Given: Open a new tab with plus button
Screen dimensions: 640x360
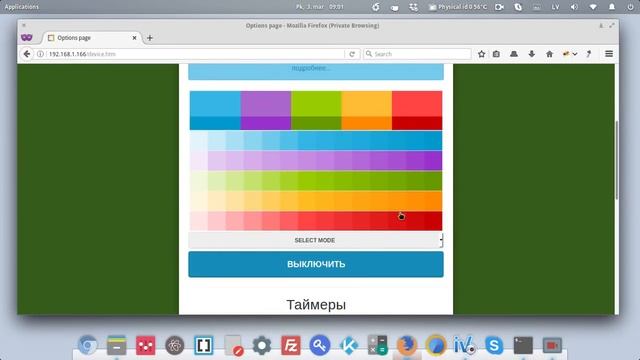Looking at the screenshot, I should [x=150, y=38].
